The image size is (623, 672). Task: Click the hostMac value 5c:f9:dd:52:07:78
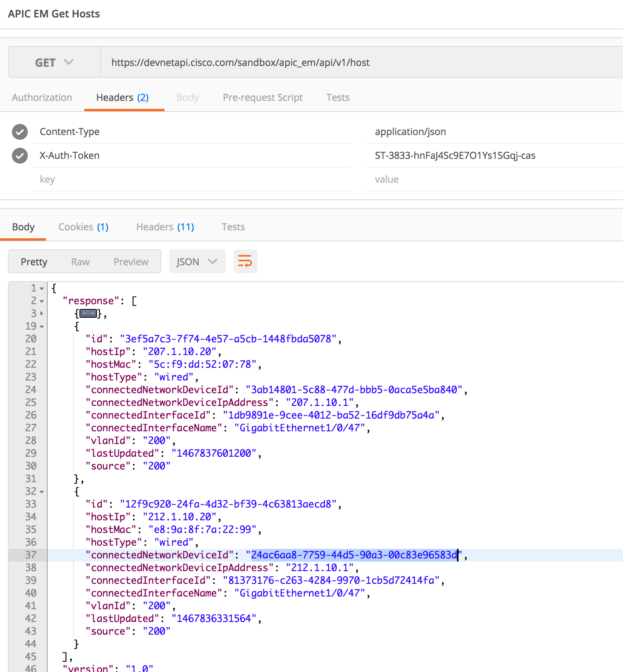click(202, 364)
